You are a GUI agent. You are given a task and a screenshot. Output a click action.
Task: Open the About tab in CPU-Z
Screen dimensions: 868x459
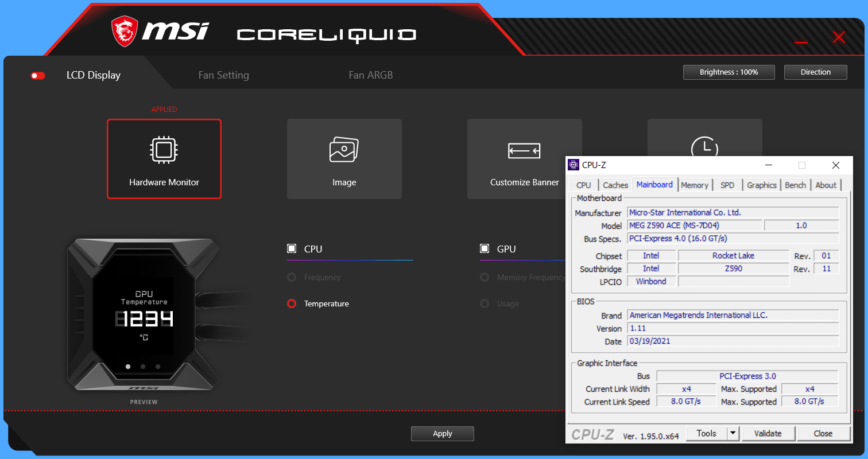pos(826,185)
